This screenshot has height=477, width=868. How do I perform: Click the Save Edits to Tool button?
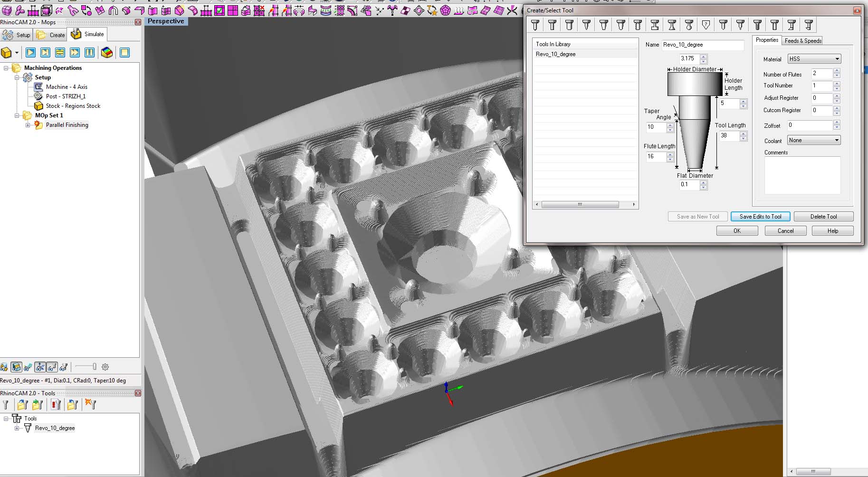click(x=760, y=217)
